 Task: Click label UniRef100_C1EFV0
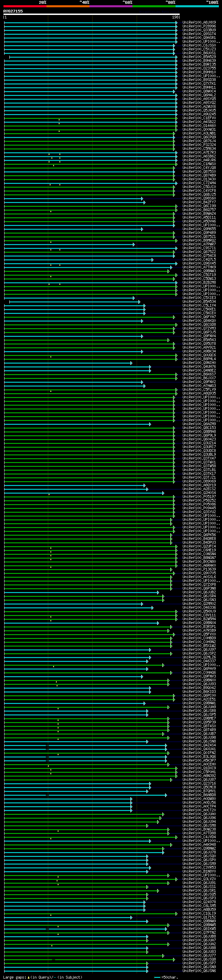tap(199, 118)
